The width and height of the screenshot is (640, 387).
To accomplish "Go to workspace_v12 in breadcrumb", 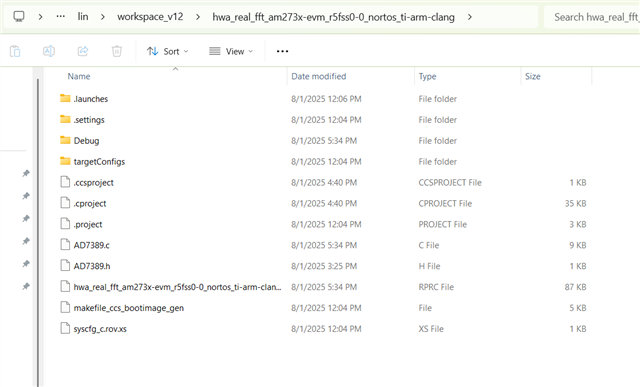I will point(150,17).
